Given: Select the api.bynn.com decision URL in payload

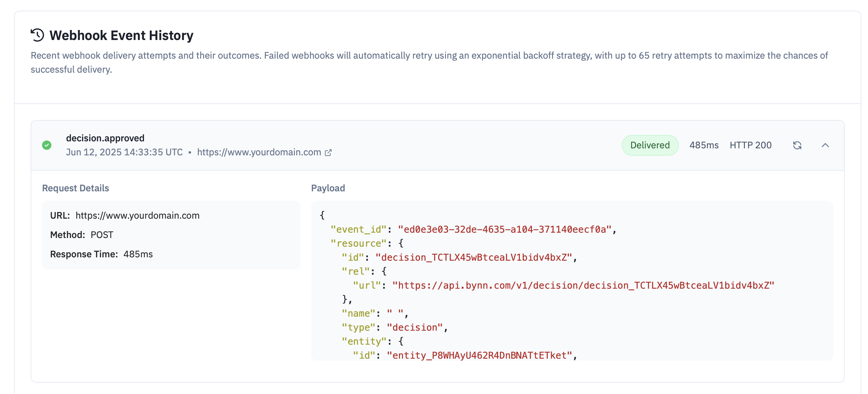Looking at the screenshot, I should pos(583,286).
